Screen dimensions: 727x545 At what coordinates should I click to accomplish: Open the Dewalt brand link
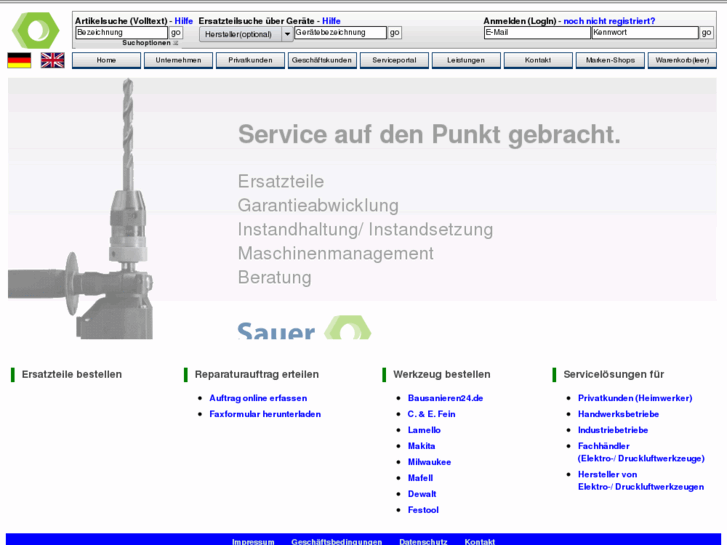422,494
